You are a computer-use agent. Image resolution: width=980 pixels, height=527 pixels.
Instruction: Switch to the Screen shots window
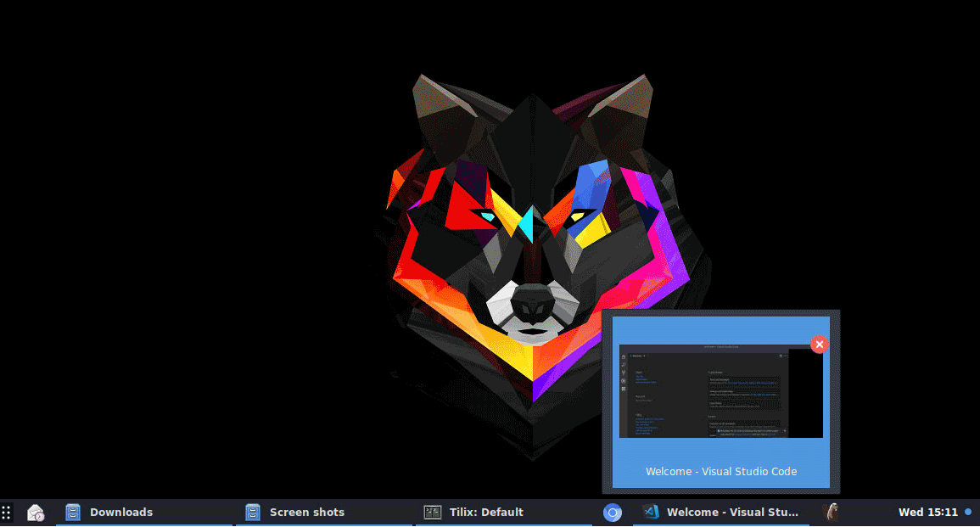(x=307, y=513)
